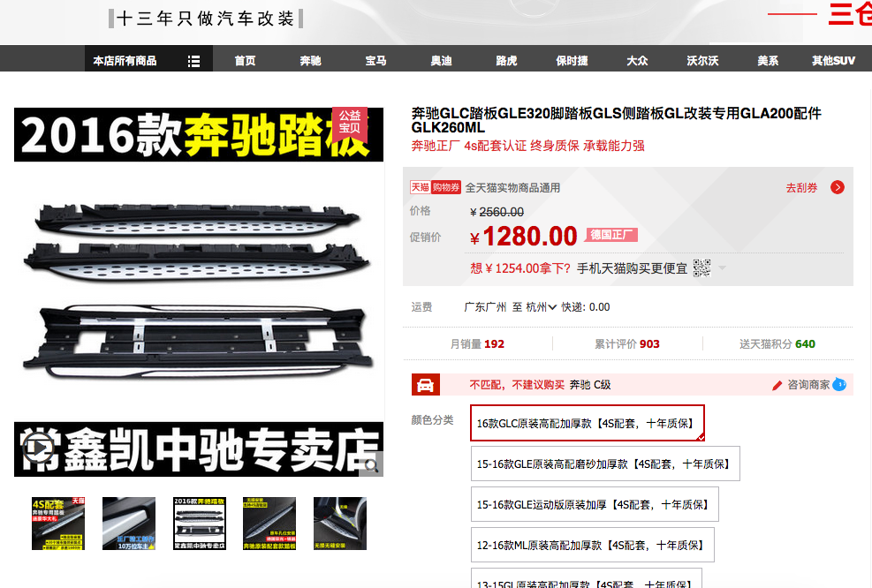The image size is (872, 588).
Task: Click the QR code icon for mobile Tmall
Action: (x=701, y=268)
